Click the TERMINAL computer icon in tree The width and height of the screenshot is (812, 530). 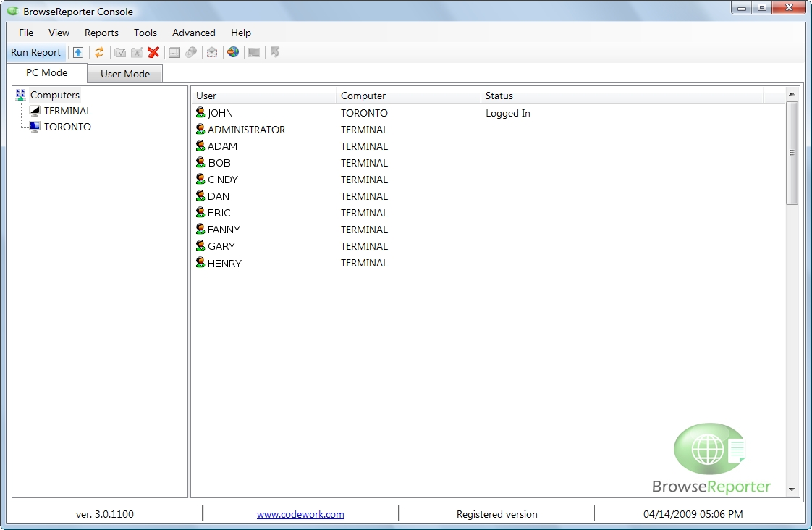[35, 111]
